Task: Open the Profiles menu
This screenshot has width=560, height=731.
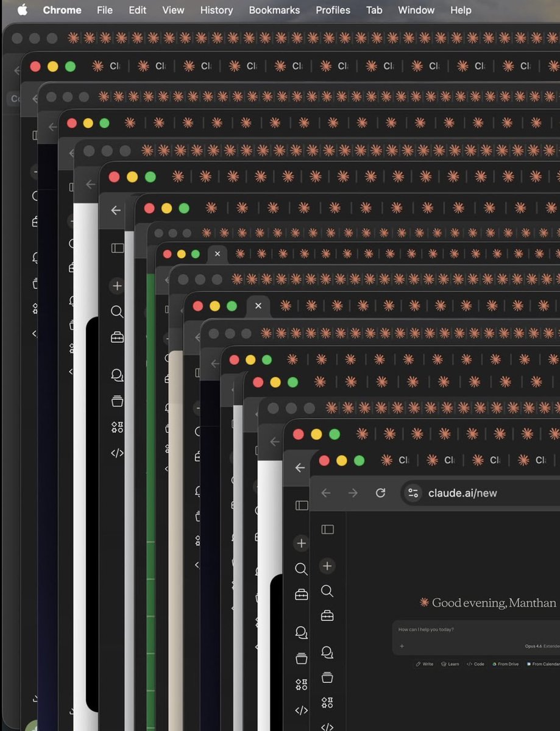Action: pyautogui.click(x=333, y=10)
